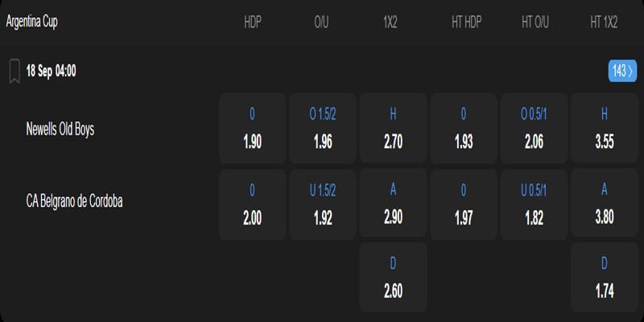Open the CA Belgrano de Cordoba link
The width and height of the screenshot is (644, 322).
[75, 201]
